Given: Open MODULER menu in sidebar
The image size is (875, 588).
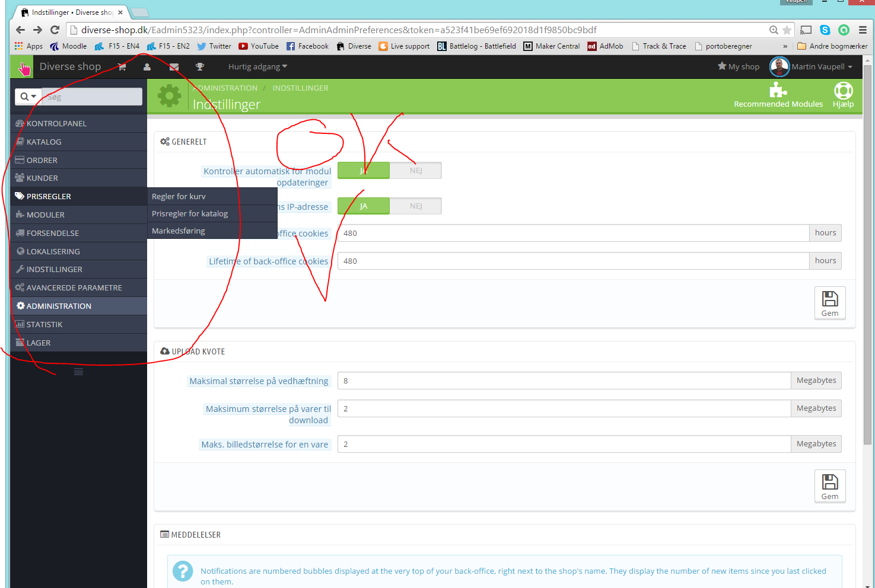Looking at the screenshot, I should [x=78, y=215].
